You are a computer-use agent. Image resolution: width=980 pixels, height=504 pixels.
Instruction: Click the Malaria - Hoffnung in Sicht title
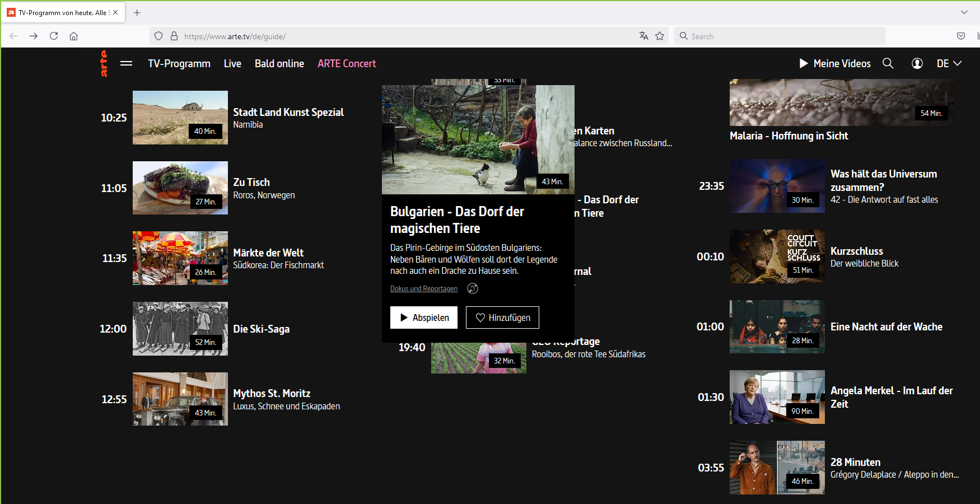[788, 136]
